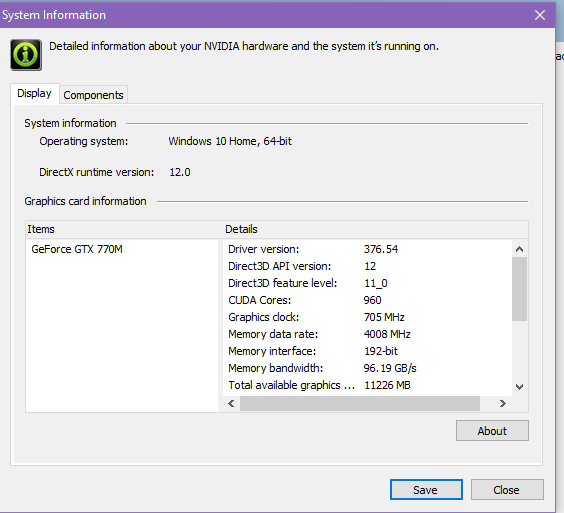This screenshot has width=564, height=513.
Task: Click the vertical scrollbar down arrow
Action: click(x=519, y=387)
